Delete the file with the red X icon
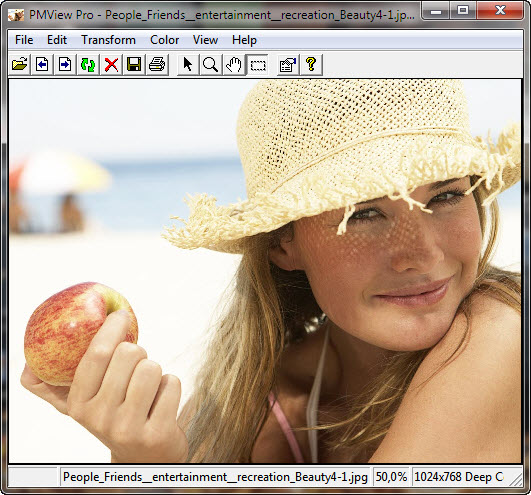This screenshot has height=495, width=531. (x=111, y=64)
